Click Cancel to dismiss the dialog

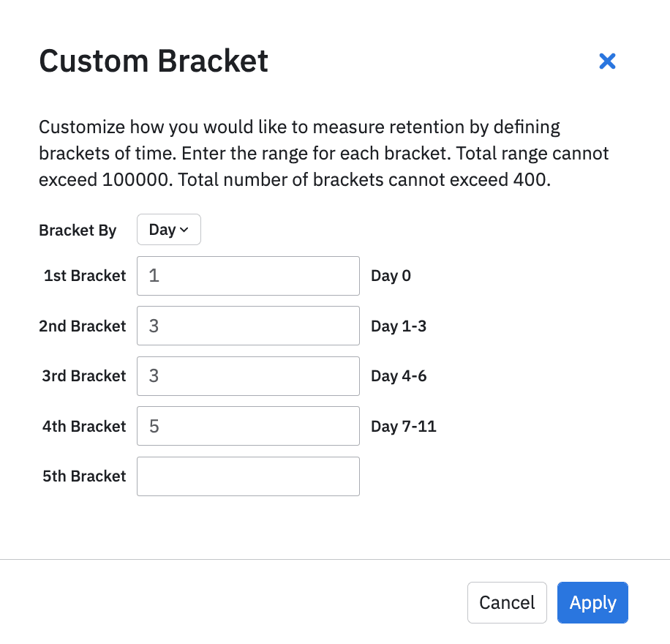[507, 602]
